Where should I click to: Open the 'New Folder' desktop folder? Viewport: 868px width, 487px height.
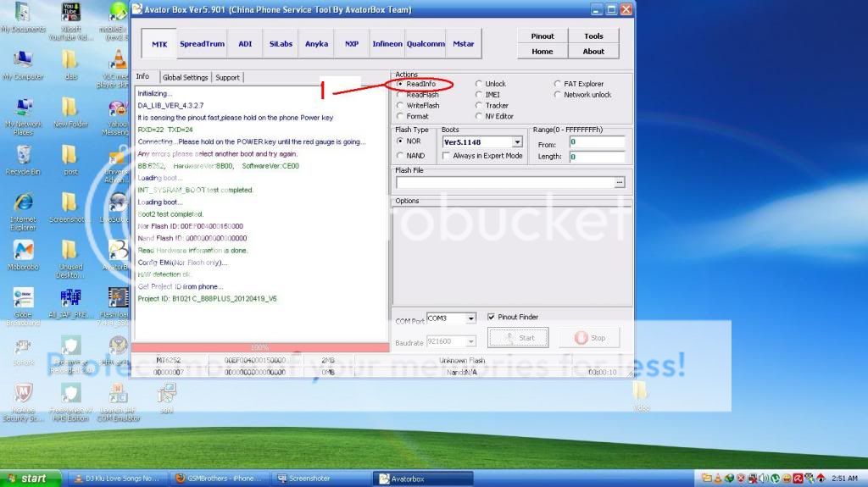pos(70,113)
